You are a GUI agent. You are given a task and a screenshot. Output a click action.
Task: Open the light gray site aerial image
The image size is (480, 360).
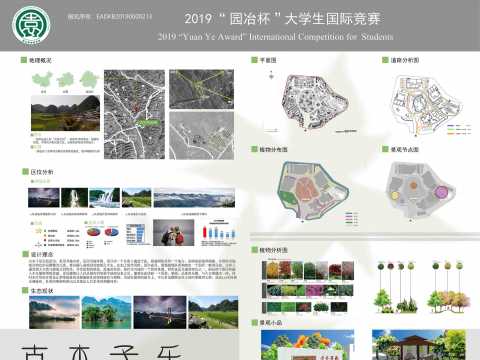point(202,135)
